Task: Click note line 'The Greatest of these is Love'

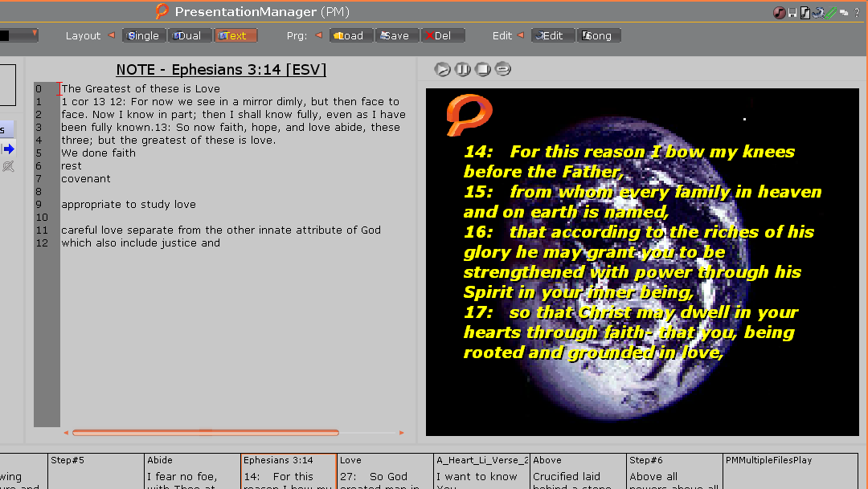Action: click(141, 88)
